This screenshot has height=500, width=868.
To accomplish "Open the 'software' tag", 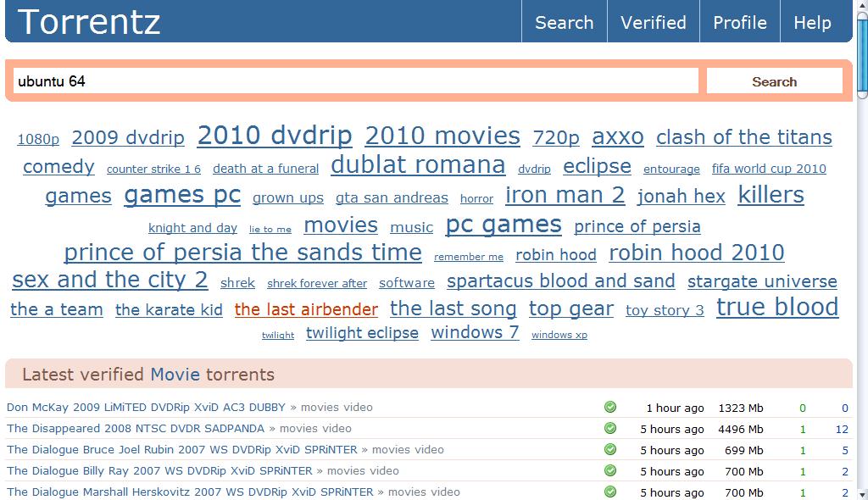I will point(407,283).
